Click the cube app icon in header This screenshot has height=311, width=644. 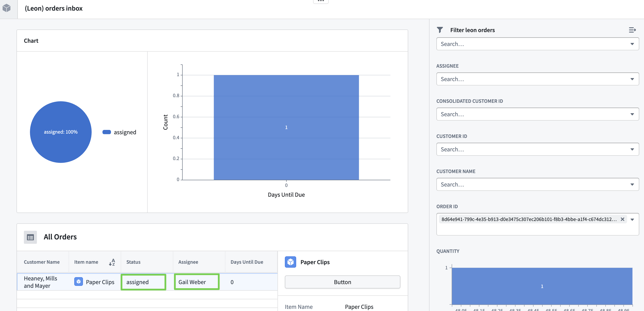(x=7, y=8)
